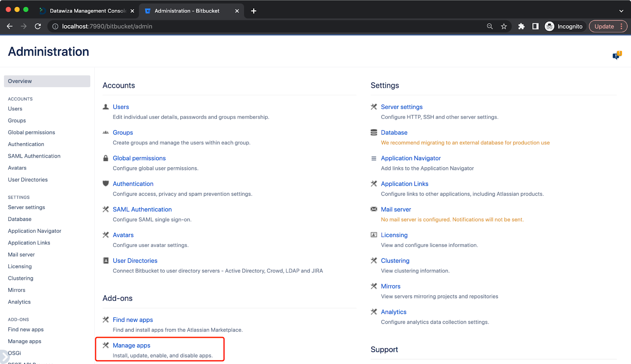Click the Users person icon in Accounts
Image resolution: width=631 pixels, height=364 pixels.
pos(106,107)
